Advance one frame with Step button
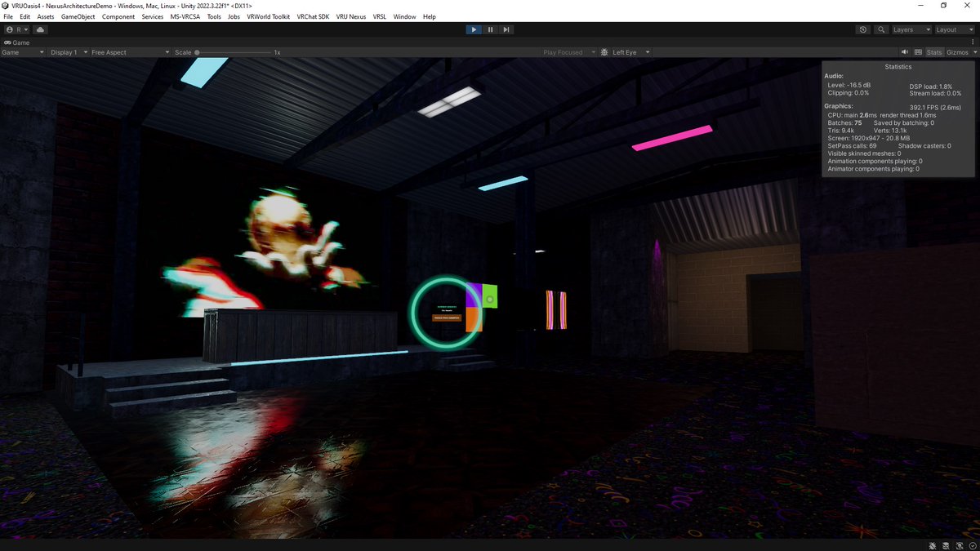The height and width of the screenshot is (551, 980). click(x=506, y=29)
